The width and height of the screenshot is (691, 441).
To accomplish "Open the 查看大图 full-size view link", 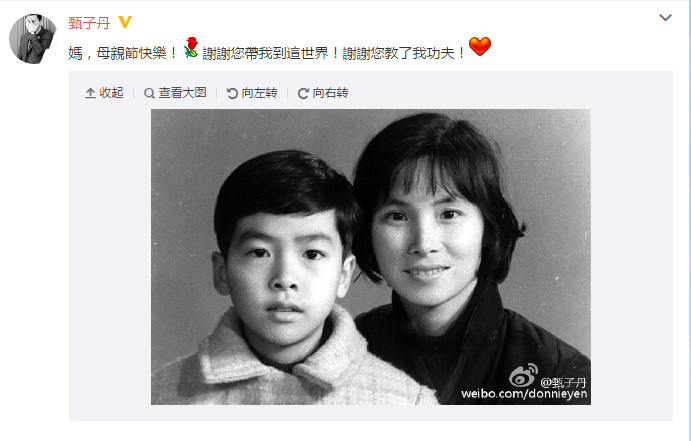I will tap(182, 93).
